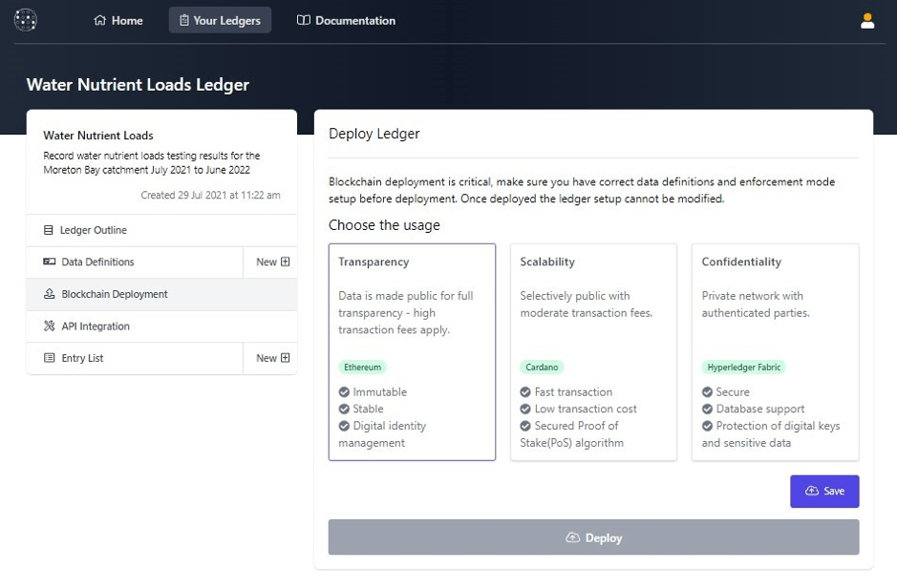Click the check icon beside Immutable
897x588 pixels.
344,392
